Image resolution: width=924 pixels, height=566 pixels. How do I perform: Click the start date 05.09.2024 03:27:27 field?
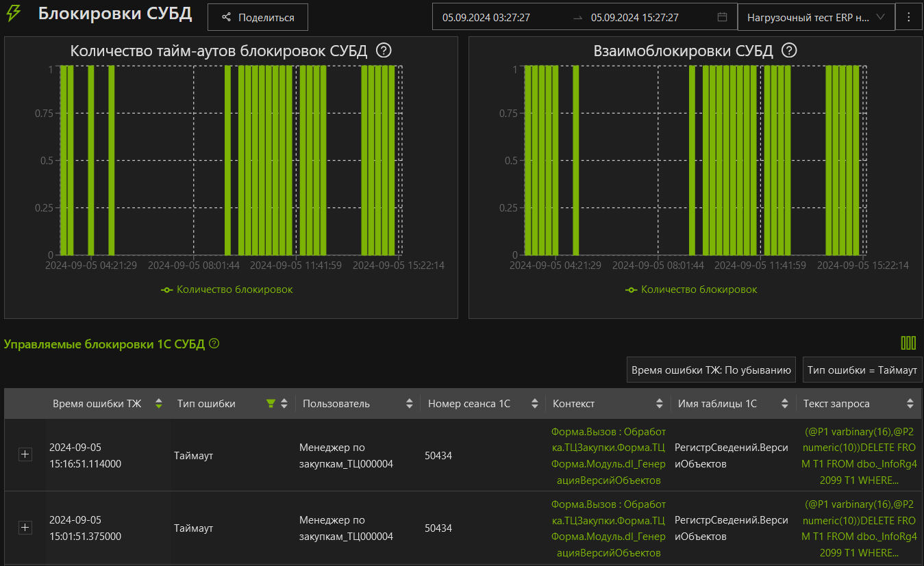tap(486, 17)
